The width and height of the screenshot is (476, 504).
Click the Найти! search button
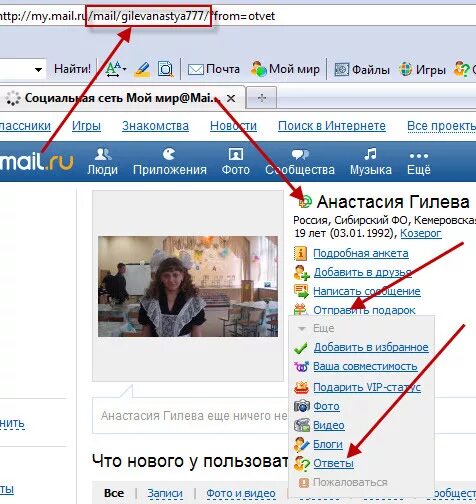point(72,69)
